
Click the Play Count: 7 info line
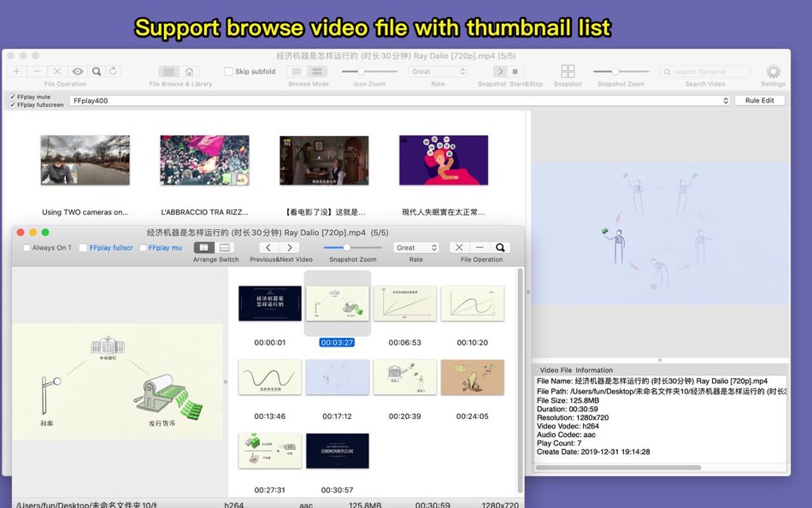(559, 443)
